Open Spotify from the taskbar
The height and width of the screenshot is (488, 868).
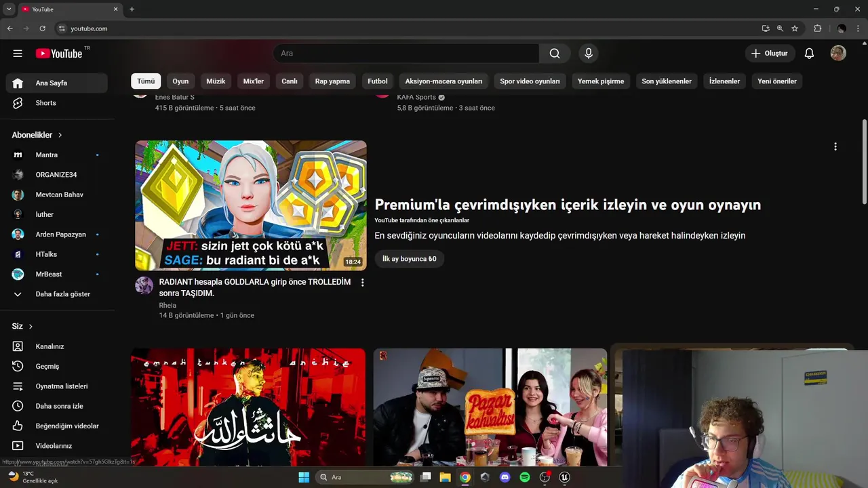(524, 477)
